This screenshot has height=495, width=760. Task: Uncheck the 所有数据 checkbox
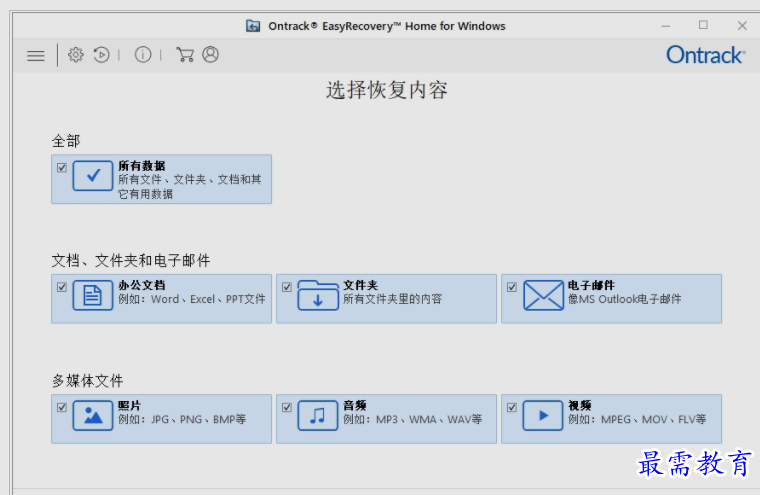pos(62,168)
